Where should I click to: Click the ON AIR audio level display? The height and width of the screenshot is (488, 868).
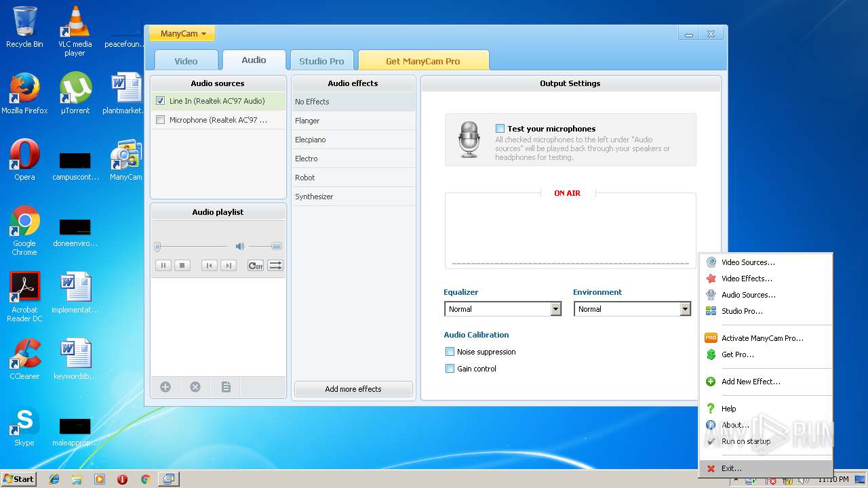point(570,230)
